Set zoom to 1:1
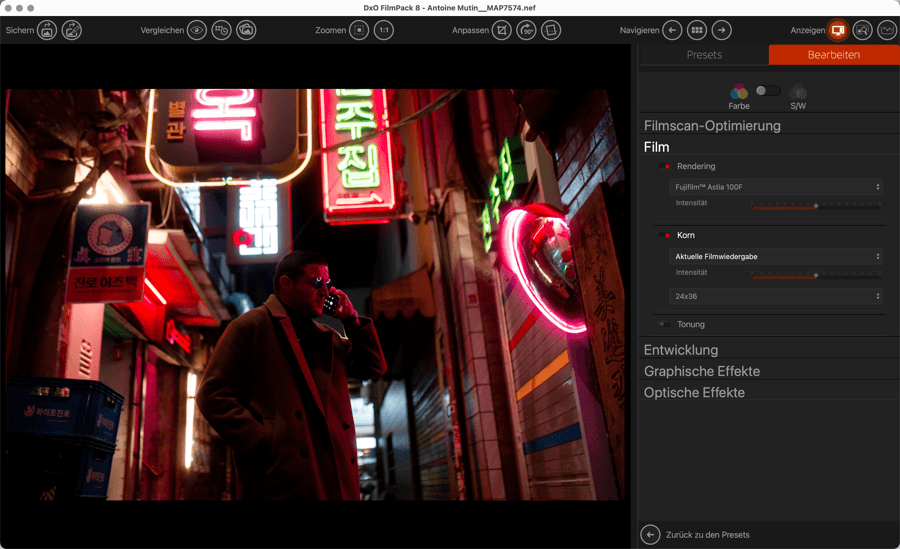 click(x=384, y=31)
